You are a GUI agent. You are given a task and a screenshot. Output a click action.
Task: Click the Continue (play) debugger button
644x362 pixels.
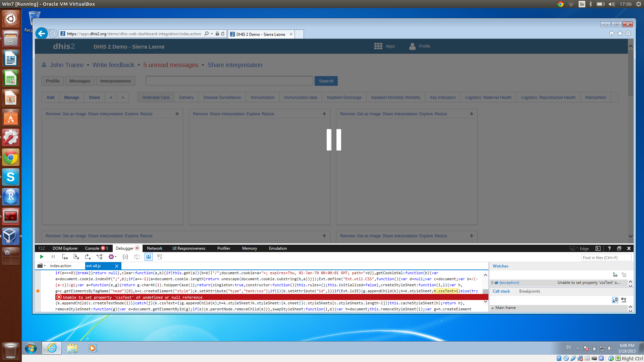tap(42, 257)
